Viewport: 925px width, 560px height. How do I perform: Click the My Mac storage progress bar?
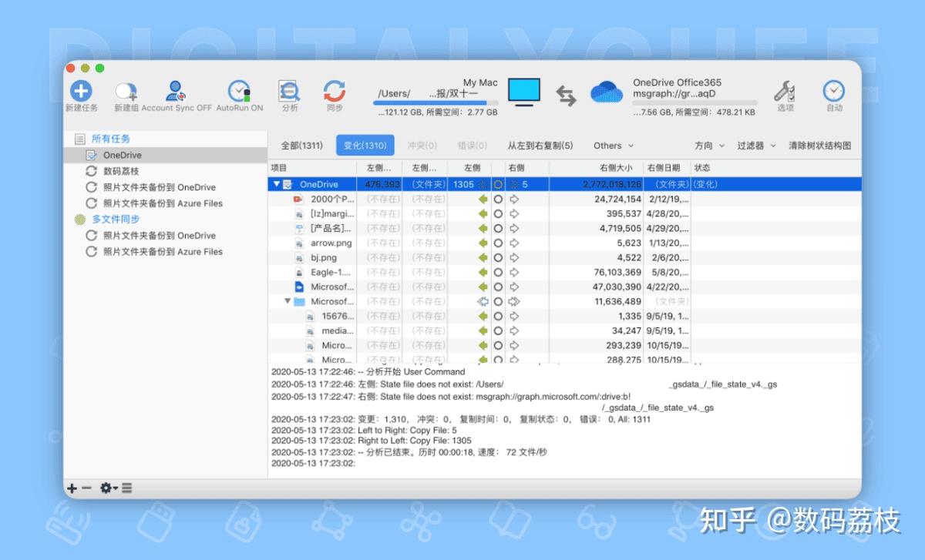pos(437,102)
